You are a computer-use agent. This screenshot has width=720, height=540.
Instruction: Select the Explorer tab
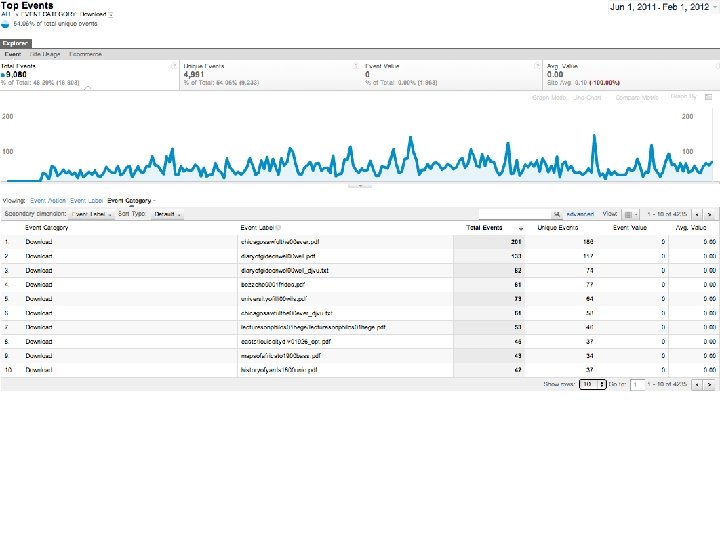click(x=16, y=43)
